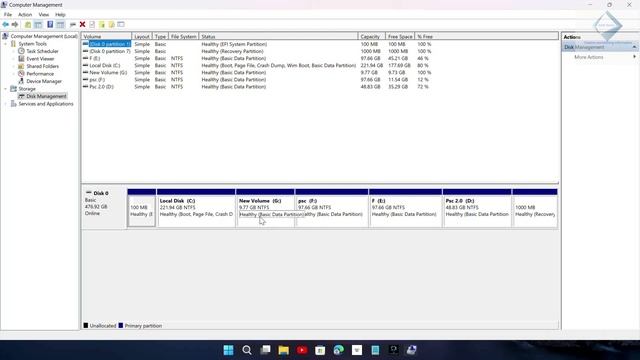Collapse the Storage tree node
Image resolution: width=640 pixels, height=360 pixels.
6,89
